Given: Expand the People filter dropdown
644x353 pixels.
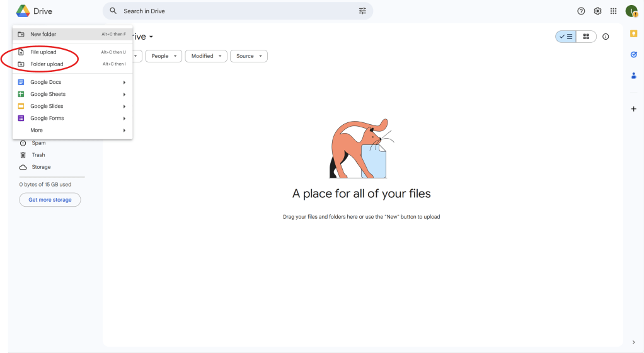Looking at the screenshot, I should point(164,56).
